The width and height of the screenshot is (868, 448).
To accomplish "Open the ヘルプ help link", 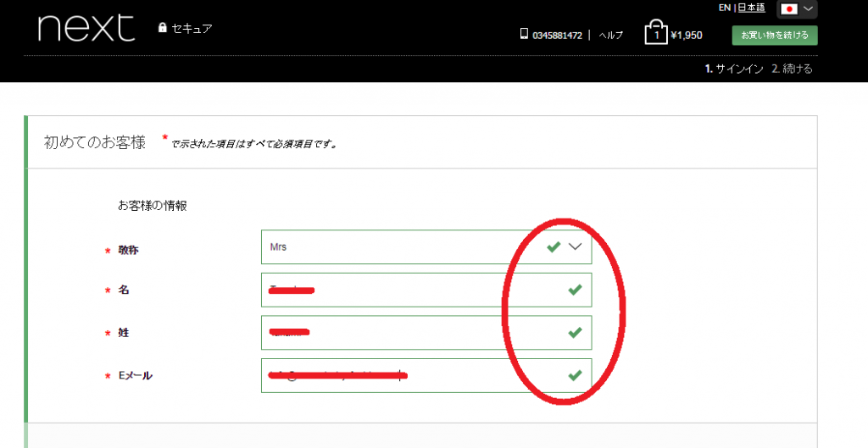I will pos(611,36).
